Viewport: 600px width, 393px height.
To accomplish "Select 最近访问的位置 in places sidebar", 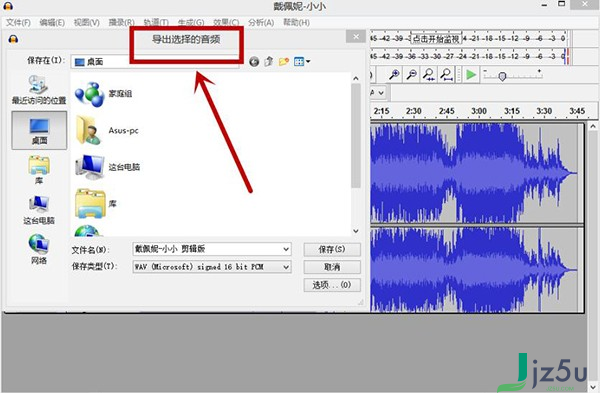I will (x=39, y=90).
